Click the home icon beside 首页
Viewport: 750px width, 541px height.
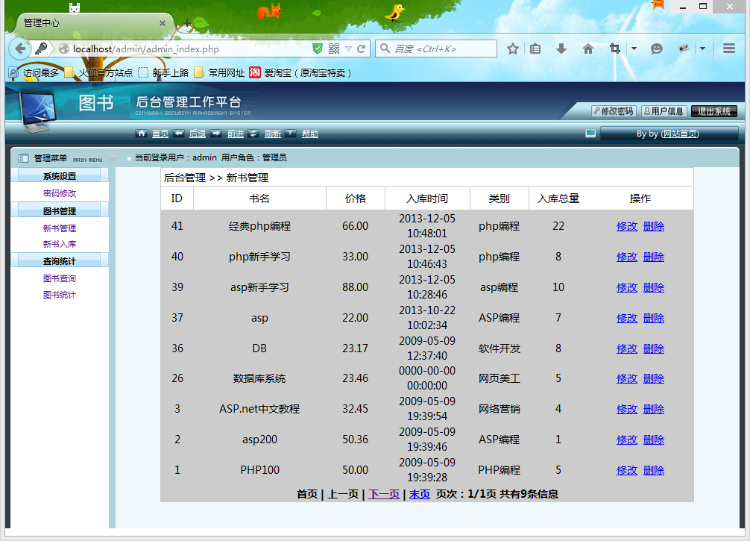pyautogui.click(x=141, y=133)
